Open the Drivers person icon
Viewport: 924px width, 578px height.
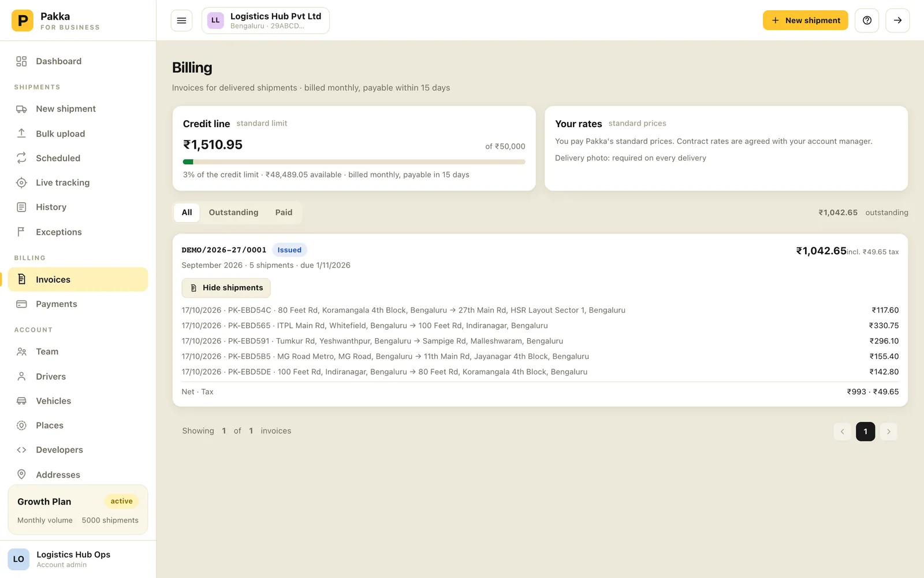click(x=21, y=376)
